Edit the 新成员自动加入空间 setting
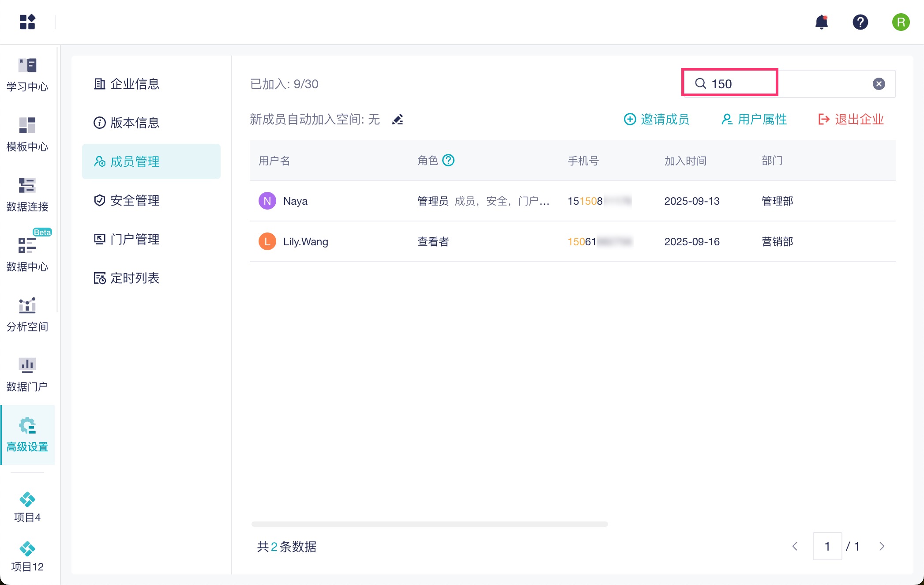 (398, 120)
